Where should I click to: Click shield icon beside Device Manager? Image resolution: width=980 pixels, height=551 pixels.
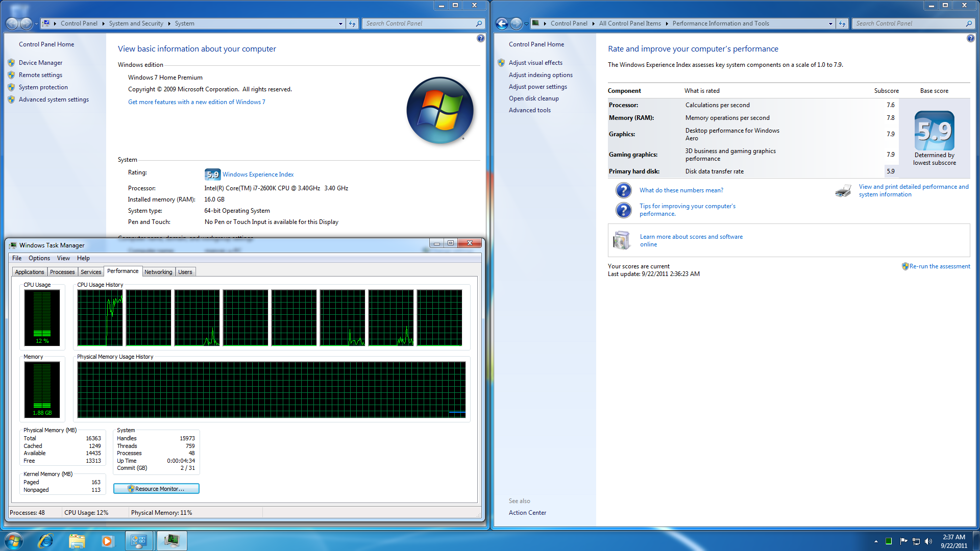[x=11, y=63]
